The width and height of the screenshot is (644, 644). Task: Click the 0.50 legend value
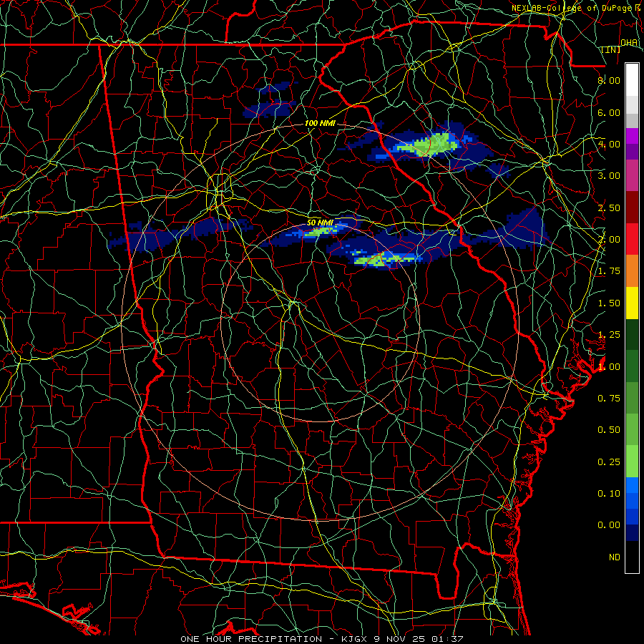click(609, 430)
